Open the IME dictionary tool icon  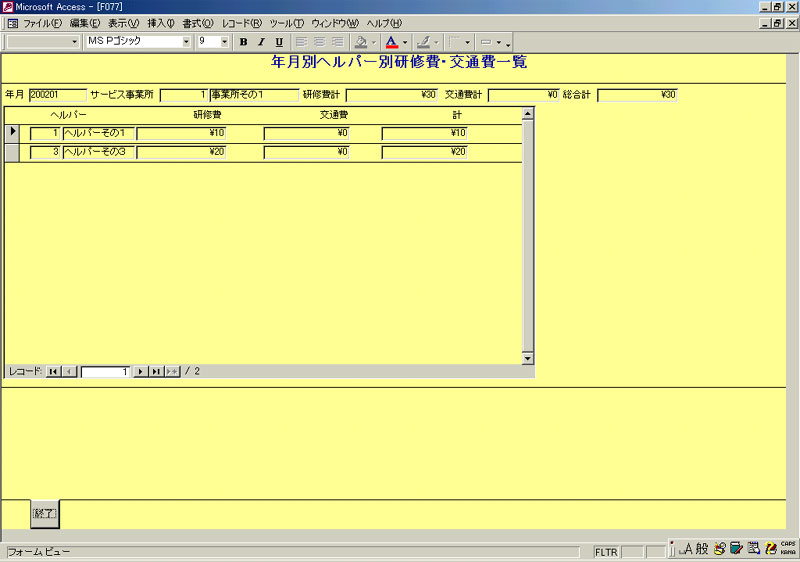(x=736, y=548)
